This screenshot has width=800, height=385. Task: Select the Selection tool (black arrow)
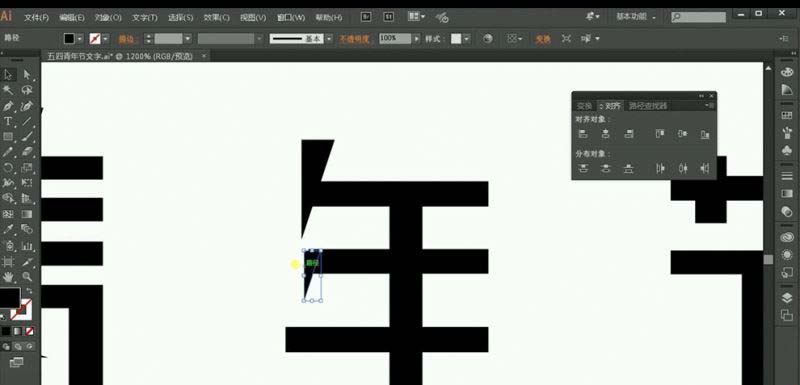click(x=8, y=74)
